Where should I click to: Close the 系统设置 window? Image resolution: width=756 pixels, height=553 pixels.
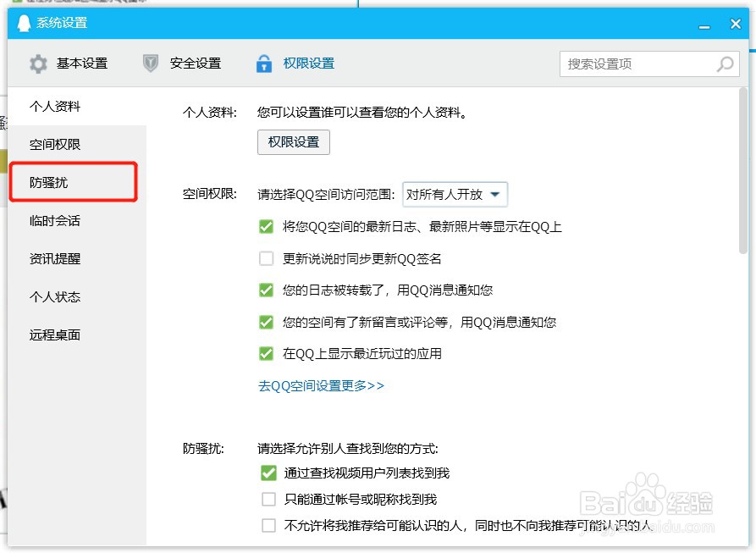pos(736,24)
